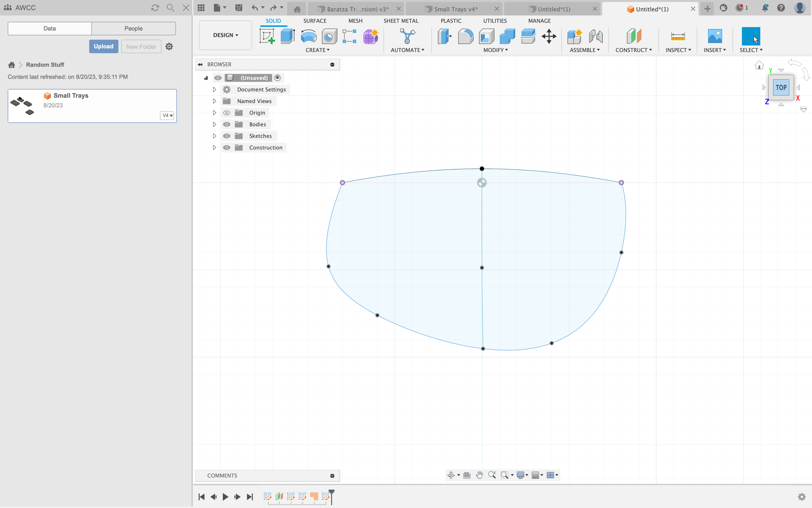This screenshot has width=812, height=508.
Task: Open the Measure tool
Action: [x=678, y=36]
